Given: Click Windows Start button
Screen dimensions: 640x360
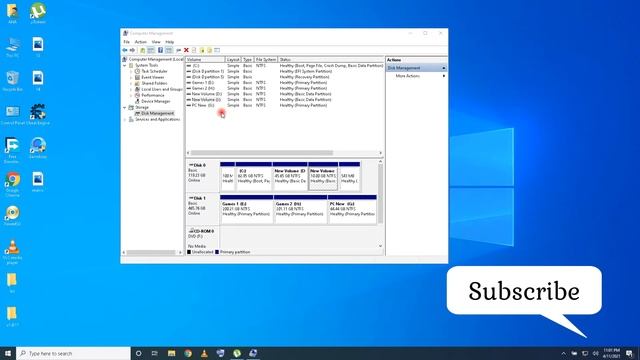Looking at the screenshot, I should pyautogui.click(x=8, y=353).
